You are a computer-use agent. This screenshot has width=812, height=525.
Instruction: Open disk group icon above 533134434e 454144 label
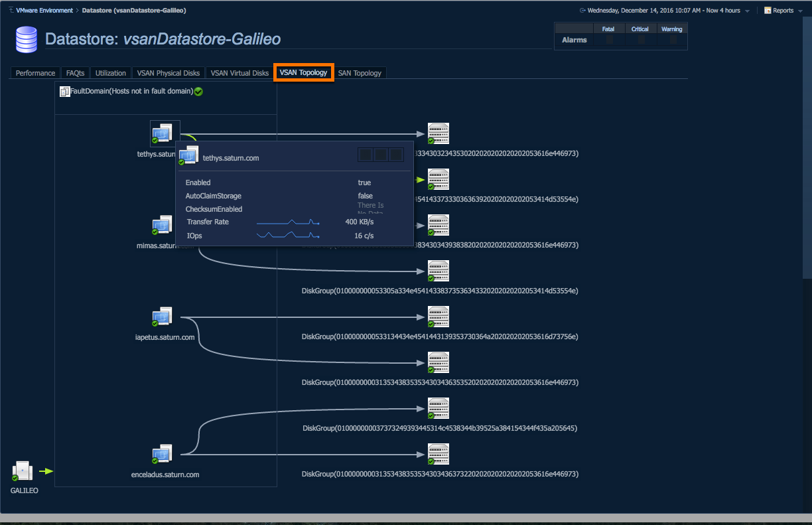click(438, 317)
